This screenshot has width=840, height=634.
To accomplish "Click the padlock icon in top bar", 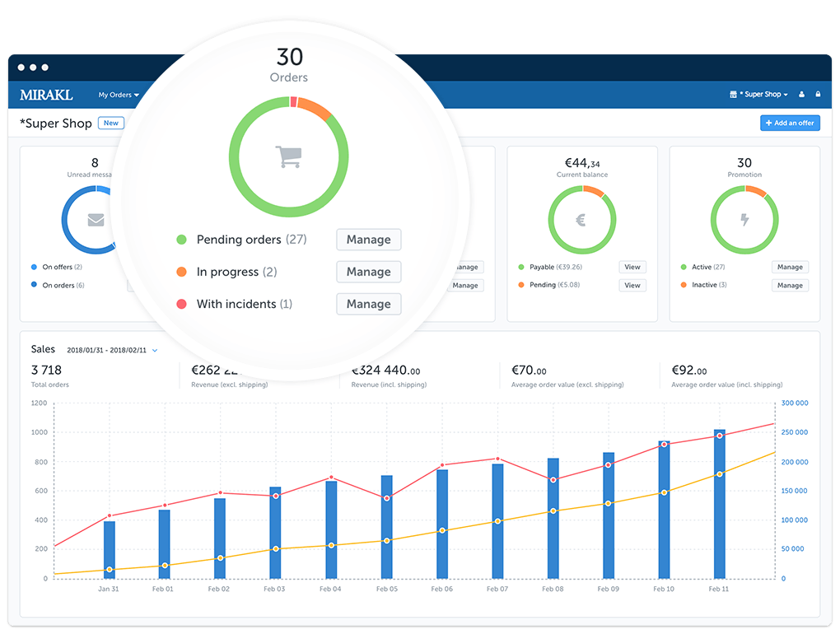I will [818, 95].
